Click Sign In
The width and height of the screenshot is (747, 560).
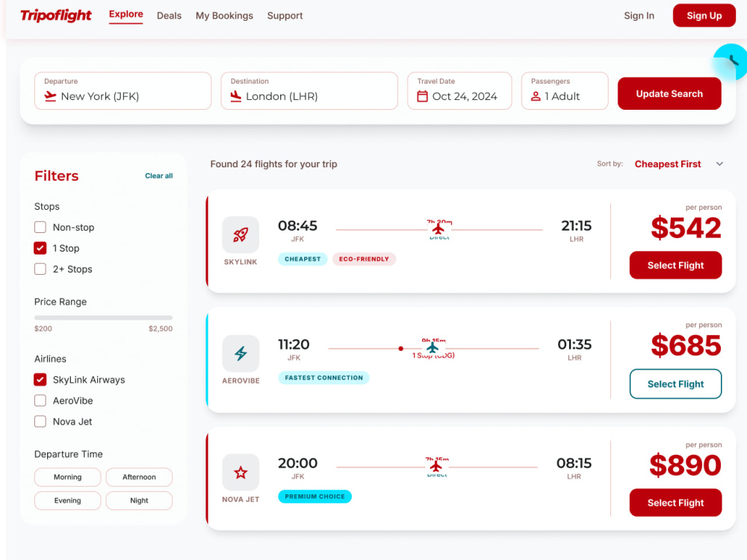click(639, 16)
